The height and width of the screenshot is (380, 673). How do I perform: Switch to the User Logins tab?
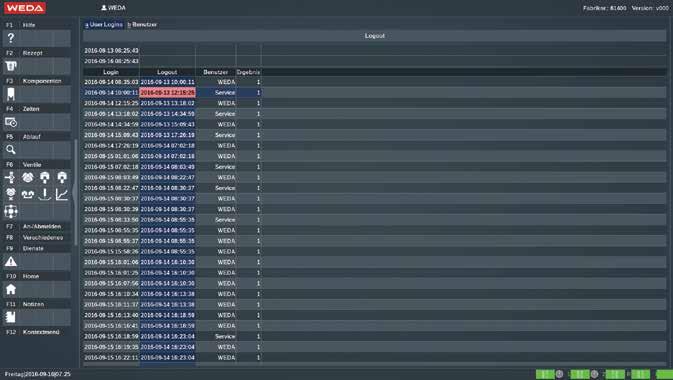tap(104, 24)
